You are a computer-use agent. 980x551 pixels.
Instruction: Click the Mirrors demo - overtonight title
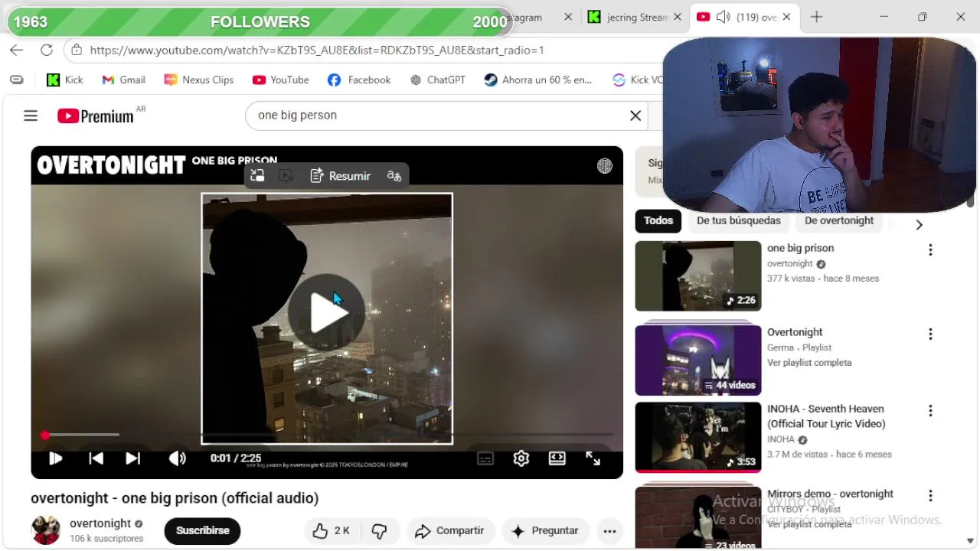(830, 494)
